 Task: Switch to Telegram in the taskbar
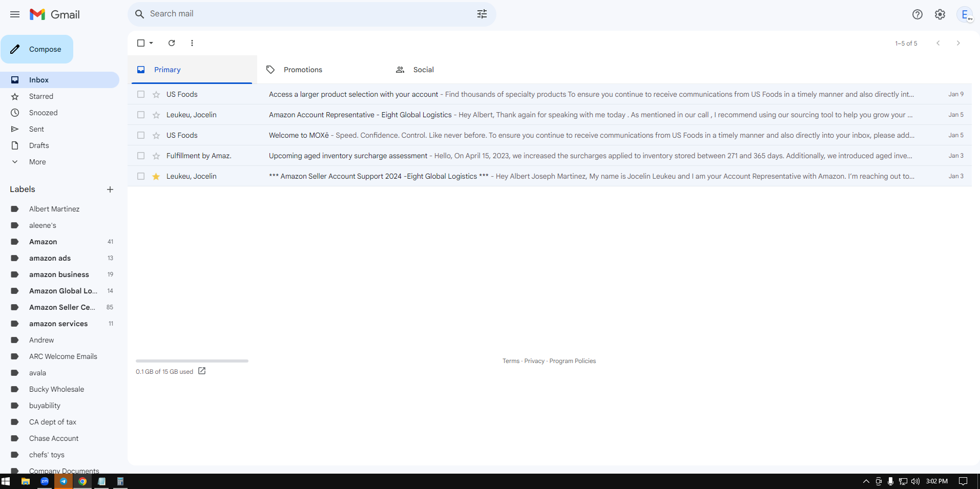point(64,481)
